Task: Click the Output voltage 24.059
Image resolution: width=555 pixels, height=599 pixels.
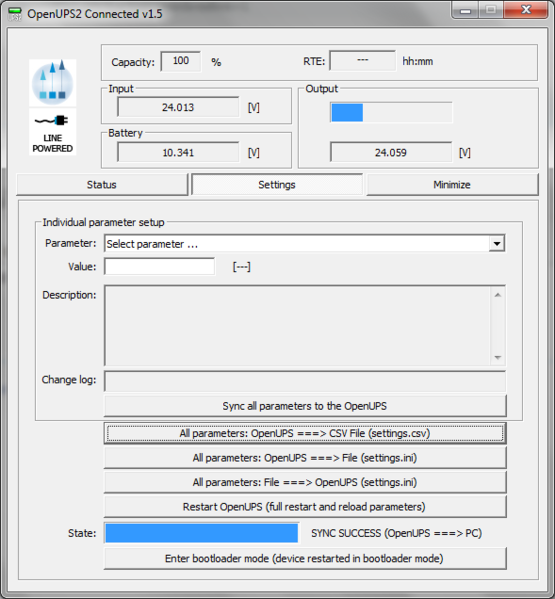Action: [x=391, y=153]
